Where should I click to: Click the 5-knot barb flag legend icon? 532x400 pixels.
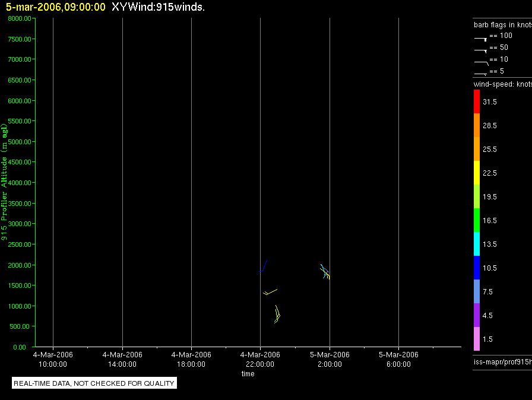(x=480, y=74)
